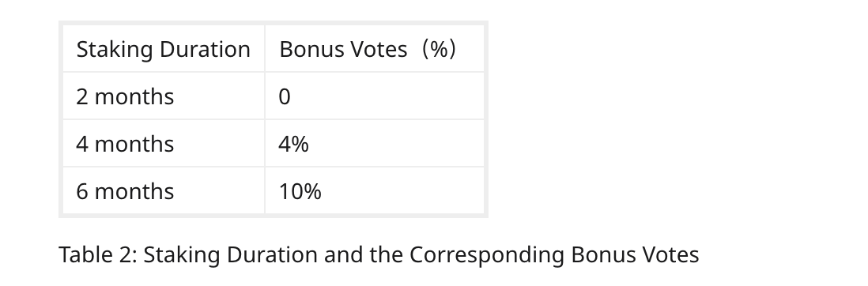Click the (%) symbol in header
Image resolution: width=868 pixels, height=286 pixels.
click(439, 49)
